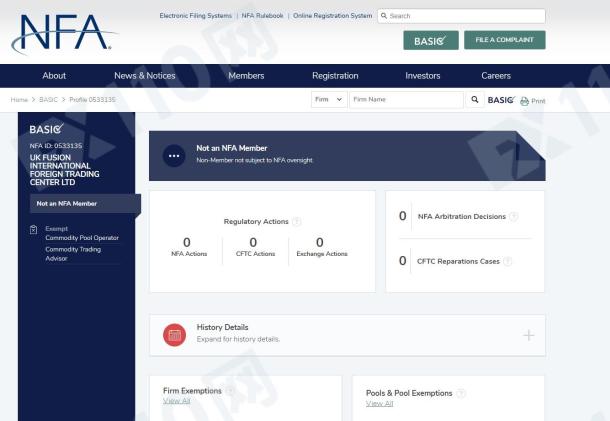Click the CFTC Reparations Cases label
The width and height of the screenshot is (610, 421).
(458, 261)
